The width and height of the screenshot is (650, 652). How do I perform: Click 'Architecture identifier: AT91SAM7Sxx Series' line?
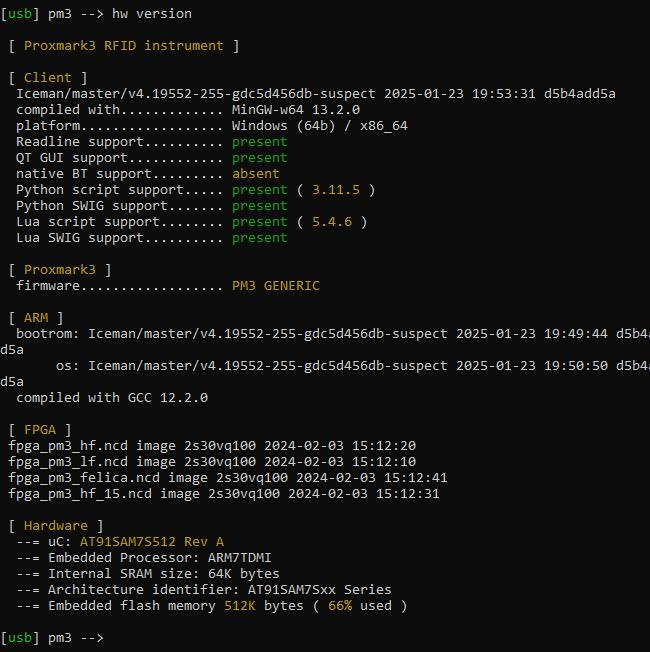point(220,590)
